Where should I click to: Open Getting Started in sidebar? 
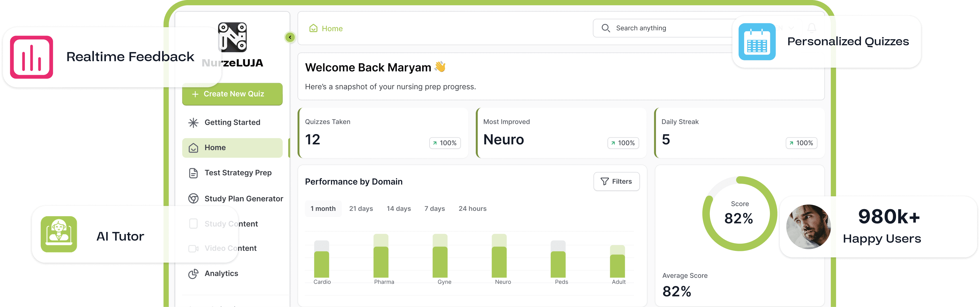232,122
